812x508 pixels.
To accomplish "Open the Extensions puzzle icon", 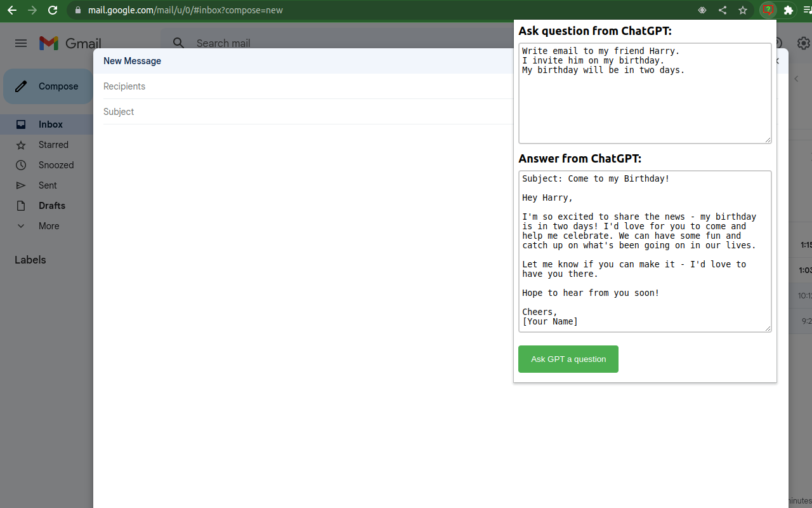I will [789, 10].
